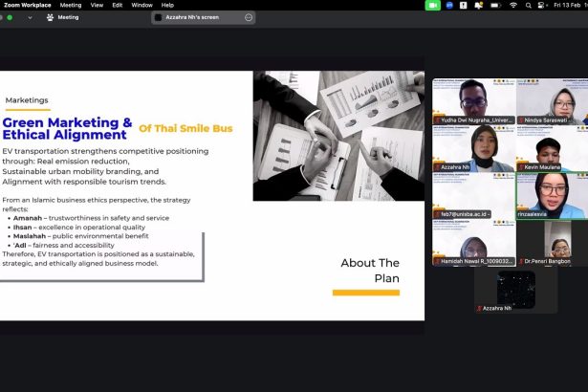Open the Window menu
Image resolution: width=588 pixels, height=392 pixels.
point(142,5)
